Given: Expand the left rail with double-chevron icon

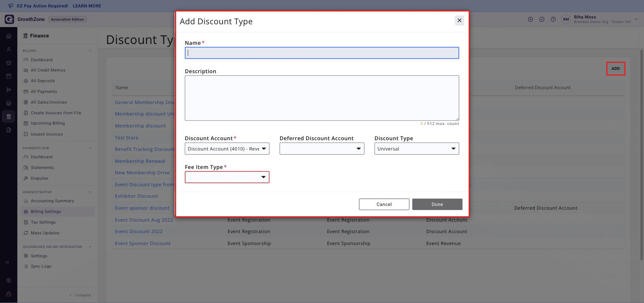Looking at the screenshot, I should pyautogui.click(x=7, y=262).
